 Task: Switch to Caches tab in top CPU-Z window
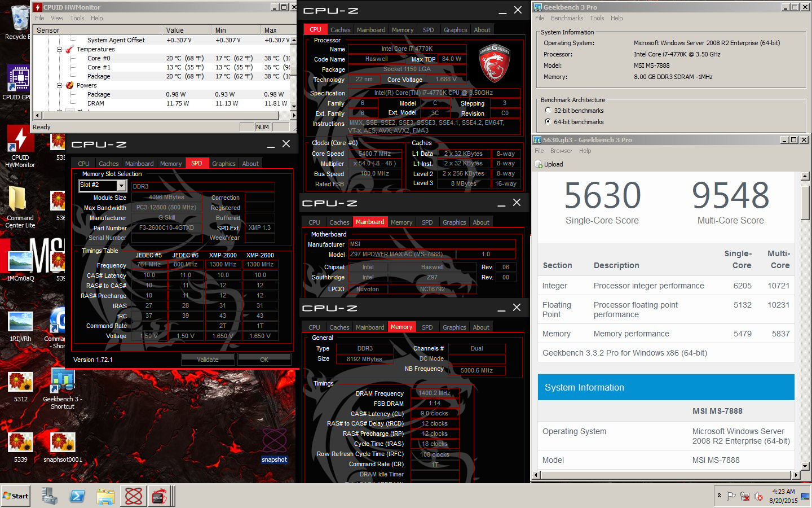(x=340, y=30)
